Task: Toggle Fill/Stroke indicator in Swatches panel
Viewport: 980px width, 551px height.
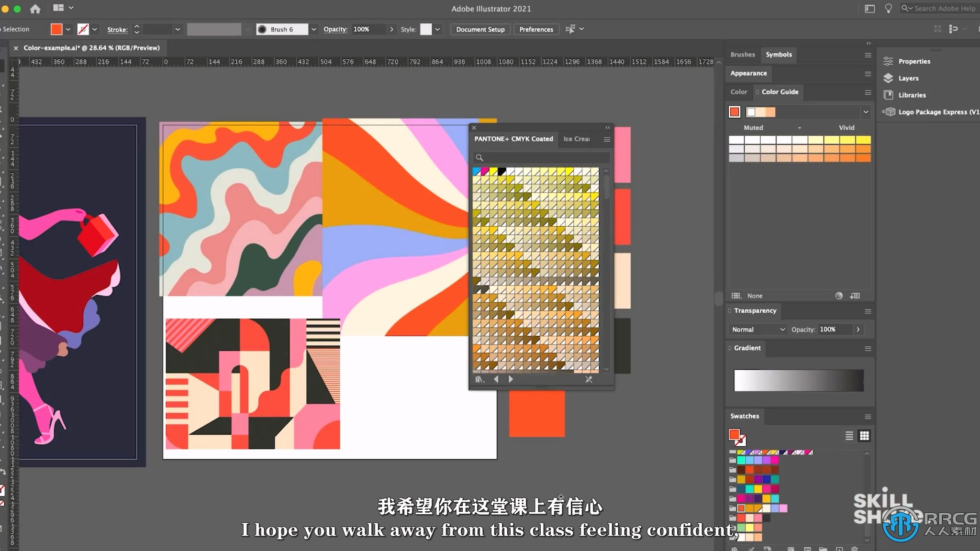Action: [x=737, y=437]
